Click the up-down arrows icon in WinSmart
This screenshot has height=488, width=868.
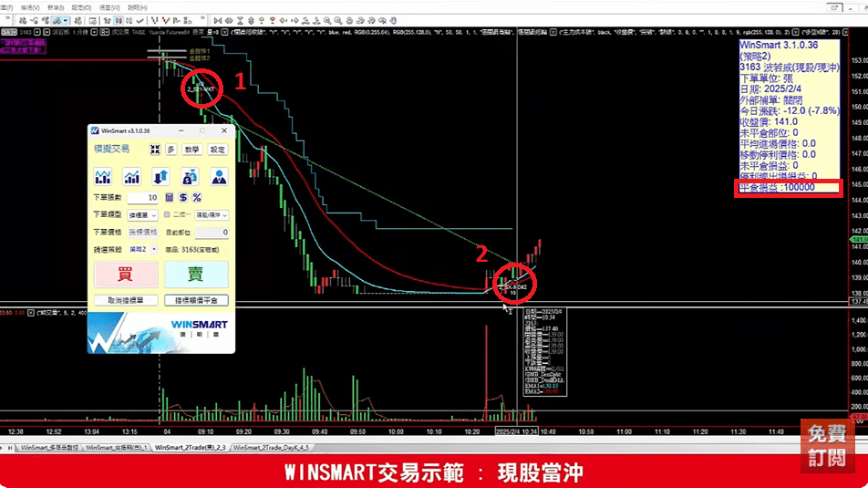(x=160, y=177)
